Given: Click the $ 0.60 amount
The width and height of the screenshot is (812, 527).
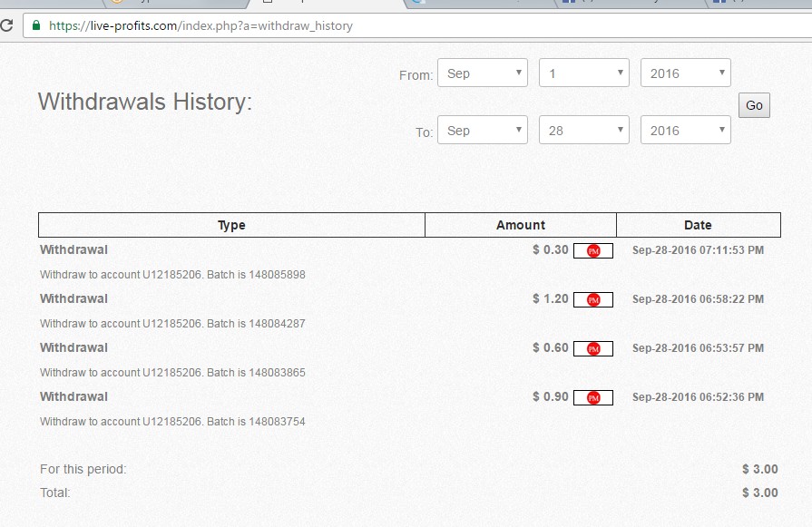Looking at the screenshot, I should 551,348.
